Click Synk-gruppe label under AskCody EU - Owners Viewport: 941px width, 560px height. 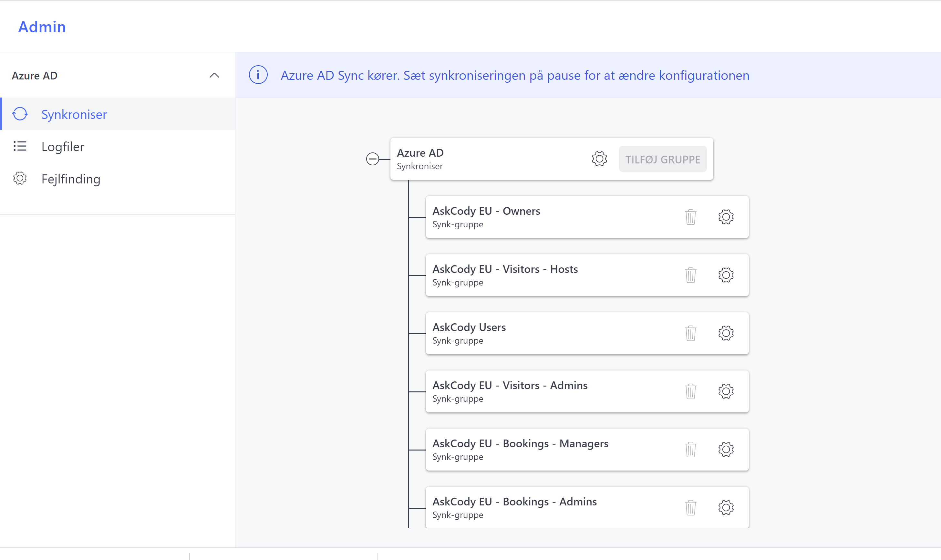(458, 224)
